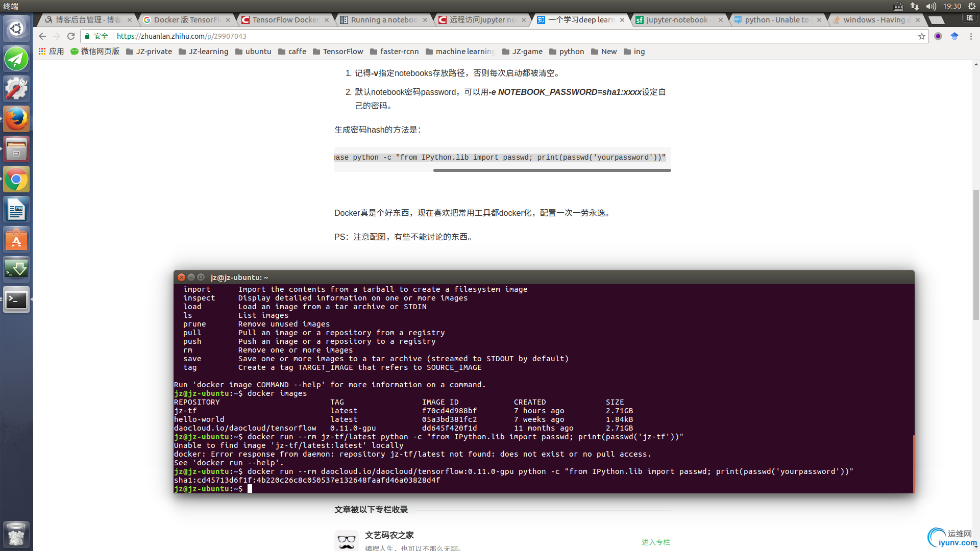Open a new Chrome tab
Screen dimensions: 980x551
coord(936,20)
